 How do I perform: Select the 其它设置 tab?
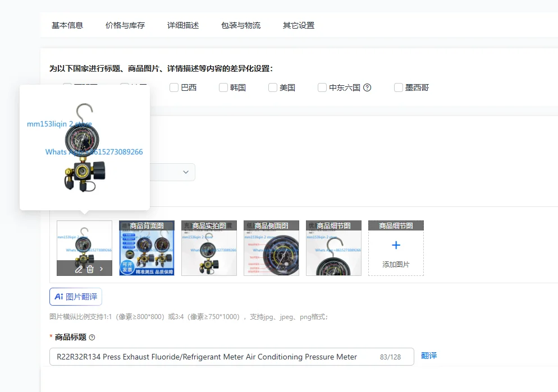click(x=299, y=25)
